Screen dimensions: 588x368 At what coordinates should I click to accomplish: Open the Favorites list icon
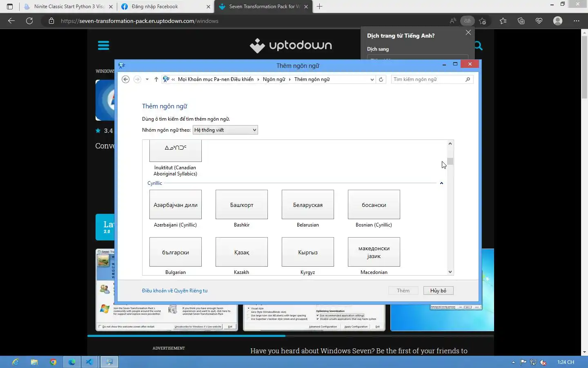503,21
